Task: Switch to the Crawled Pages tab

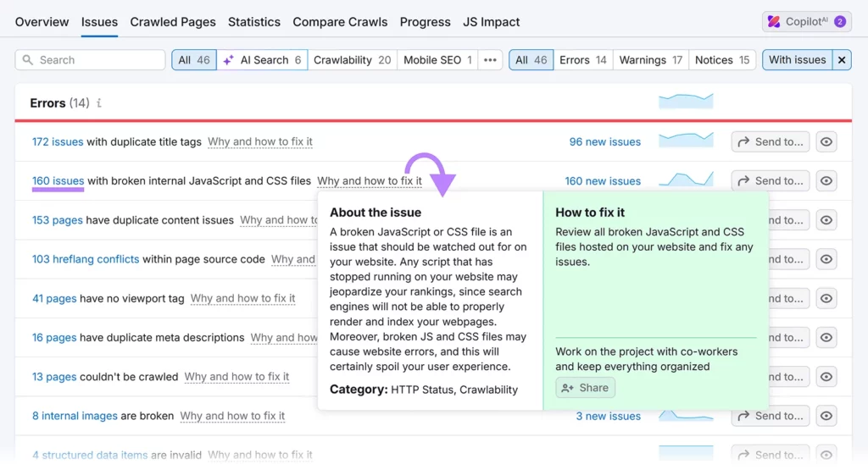Action: 173,22
